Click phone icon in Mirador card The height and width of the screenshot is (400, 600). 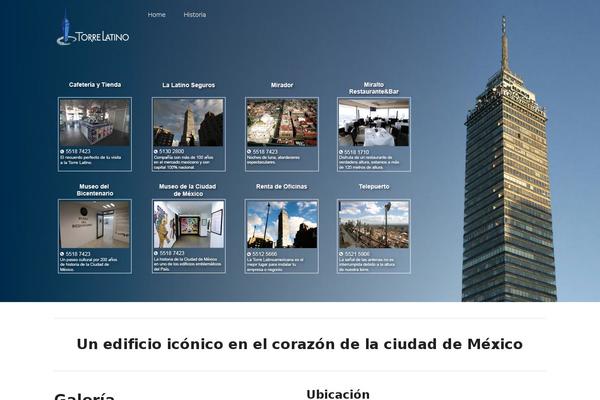[x=249, y=152]
